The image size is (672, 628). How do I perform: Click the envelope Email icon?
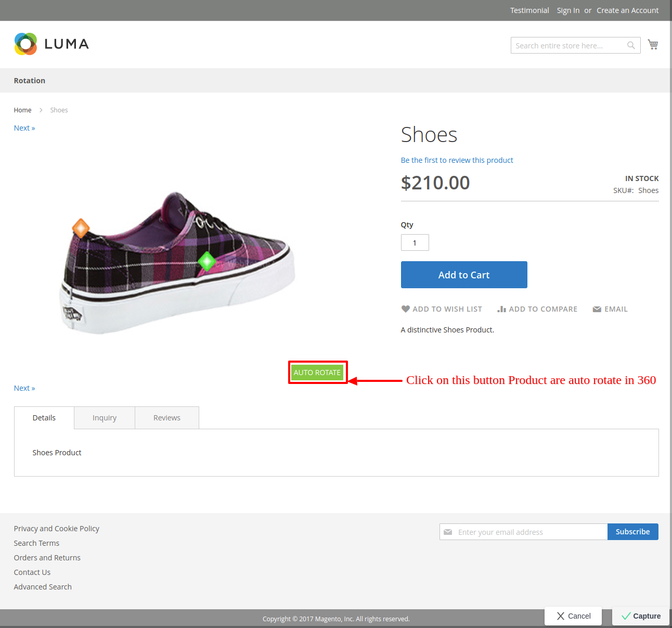[597, 309]
